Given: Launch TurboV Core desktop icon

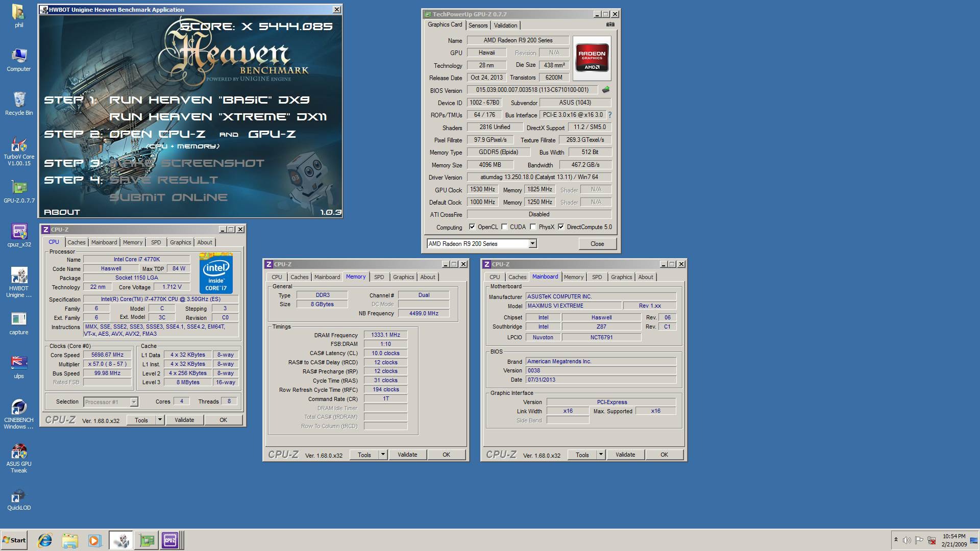Looking at the screenshot, I should click(18, 152).
